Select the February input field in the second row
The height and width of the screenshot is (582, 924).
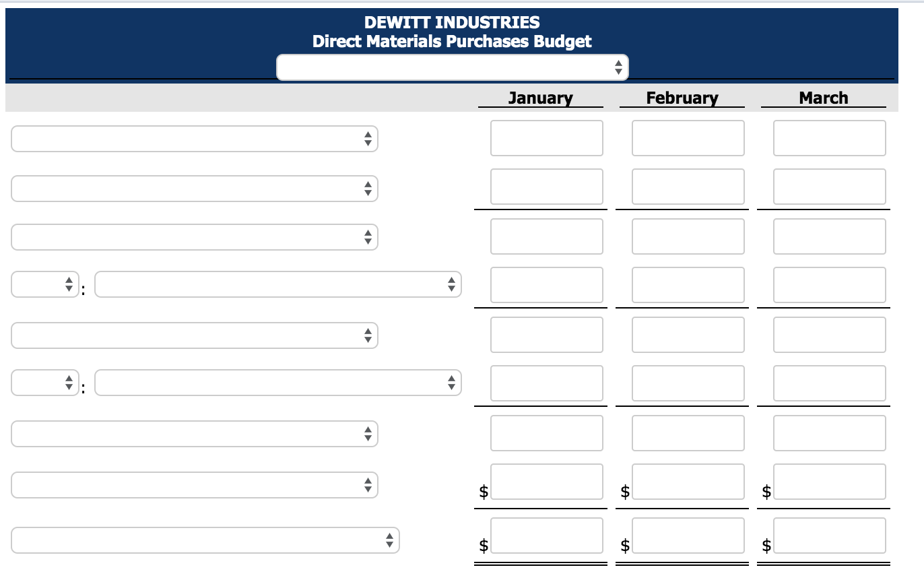click(x=688, y=187)
